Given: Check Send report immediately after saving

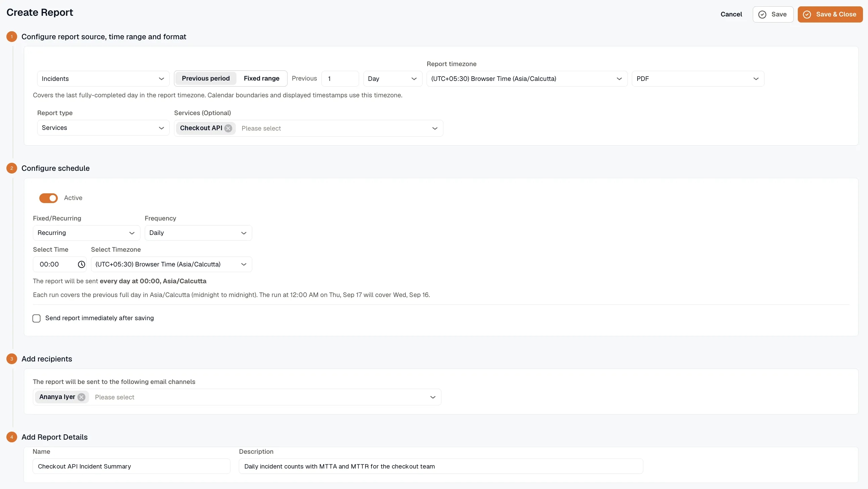Looking at the screenshot, I should coord(36,318).
